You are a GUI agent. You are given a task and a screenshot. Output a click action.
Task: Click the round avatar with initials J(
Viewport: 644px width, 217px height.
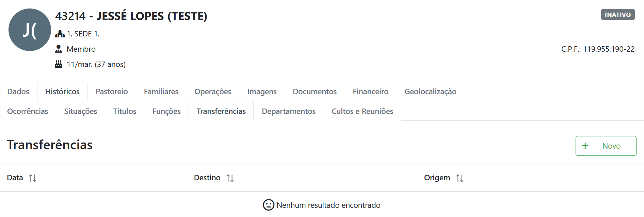(30, 30)
